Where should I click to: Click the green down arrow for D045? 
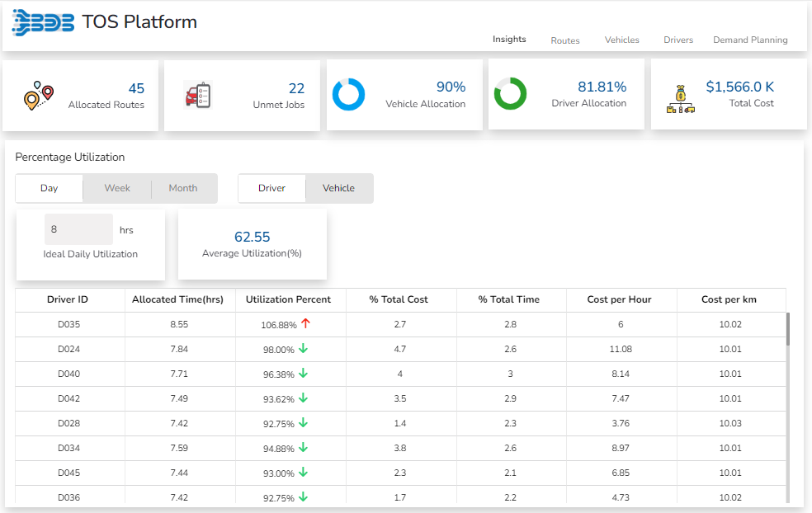click(304, 472)
